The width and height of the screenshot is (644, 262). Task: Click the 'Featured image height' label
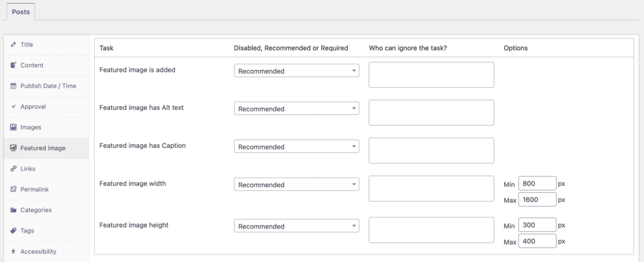(x=134, y=225)
